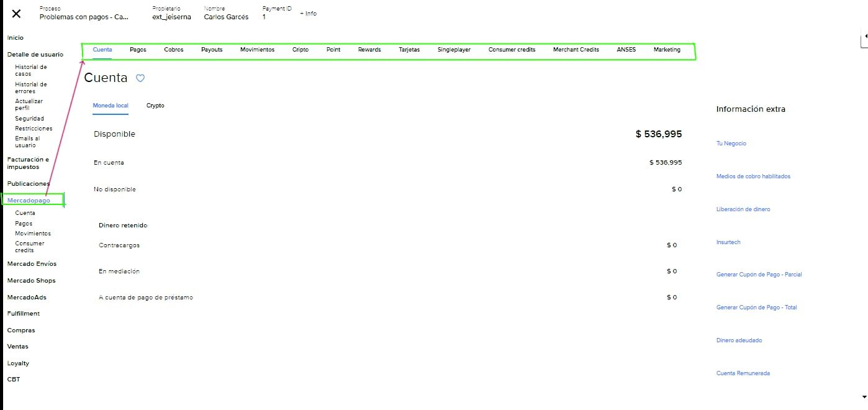
Task: Click the heart favorite icon beside Cuenta
Action: pos(140,78)
